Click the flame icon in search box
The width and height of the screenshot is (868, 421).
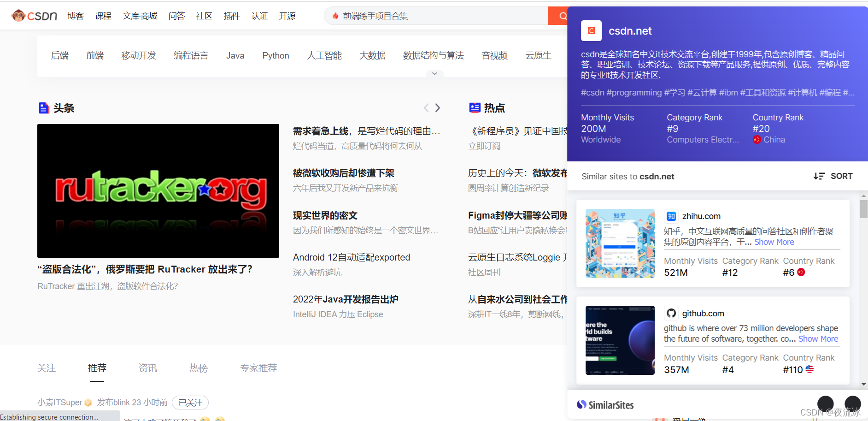point(335,16)
